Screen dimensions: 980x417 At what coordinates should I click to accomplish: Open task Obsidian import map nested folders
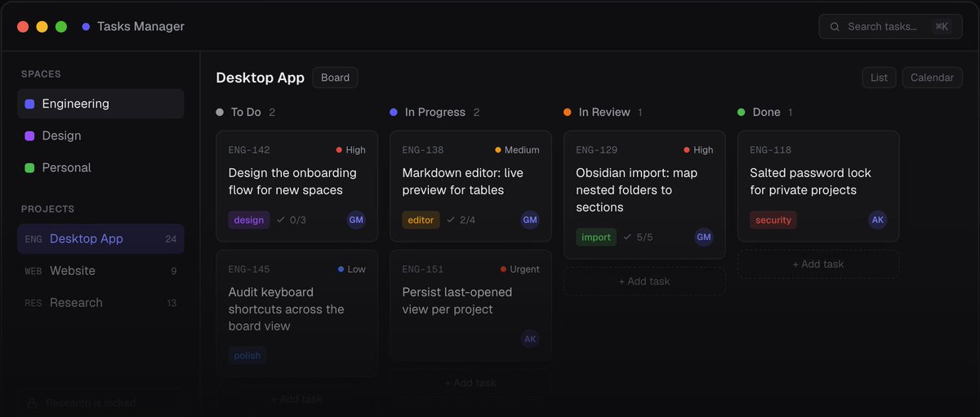[644, 194]
